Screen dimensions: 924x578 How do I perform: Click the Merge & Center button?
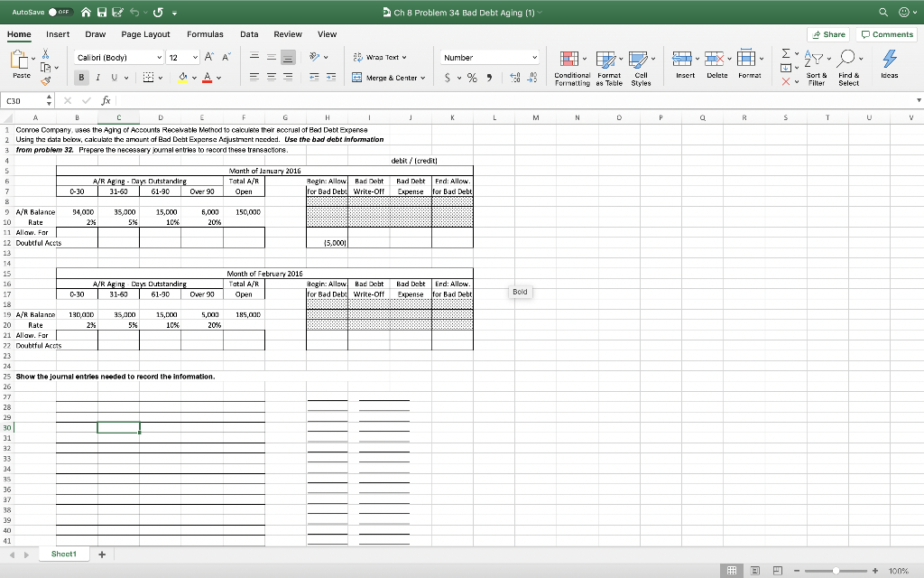point(384,78)
